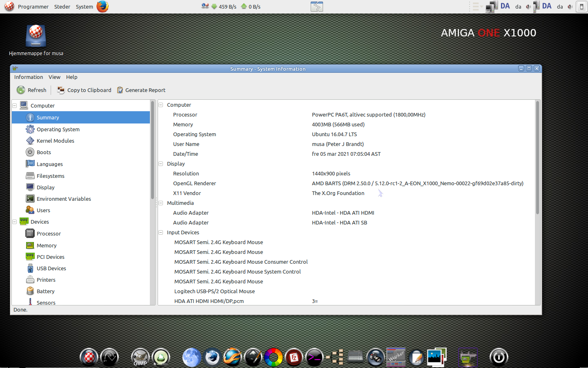Collapse the Display section in the summary
Screen dimensions: 588x368
point(161,164)
